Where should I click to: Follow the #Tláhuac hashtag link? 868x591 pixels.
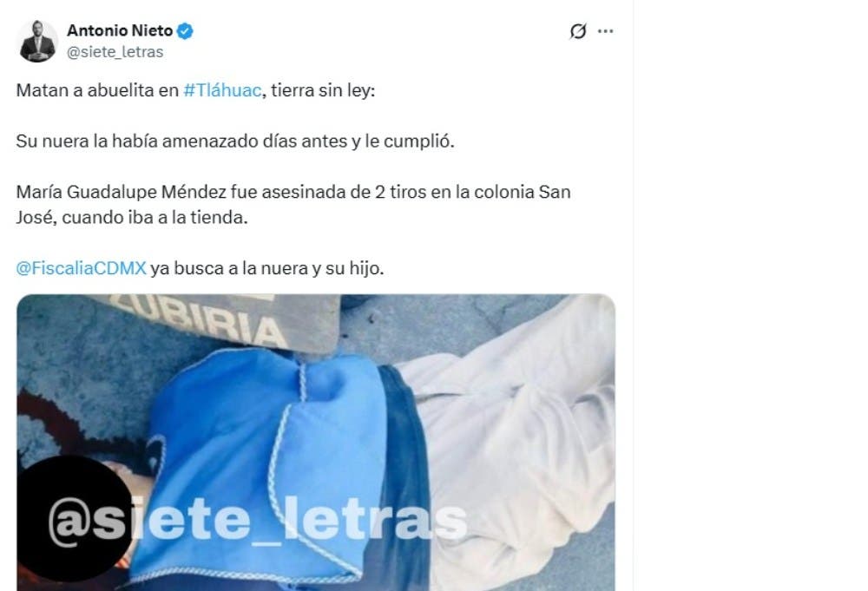tap(222, 90)
